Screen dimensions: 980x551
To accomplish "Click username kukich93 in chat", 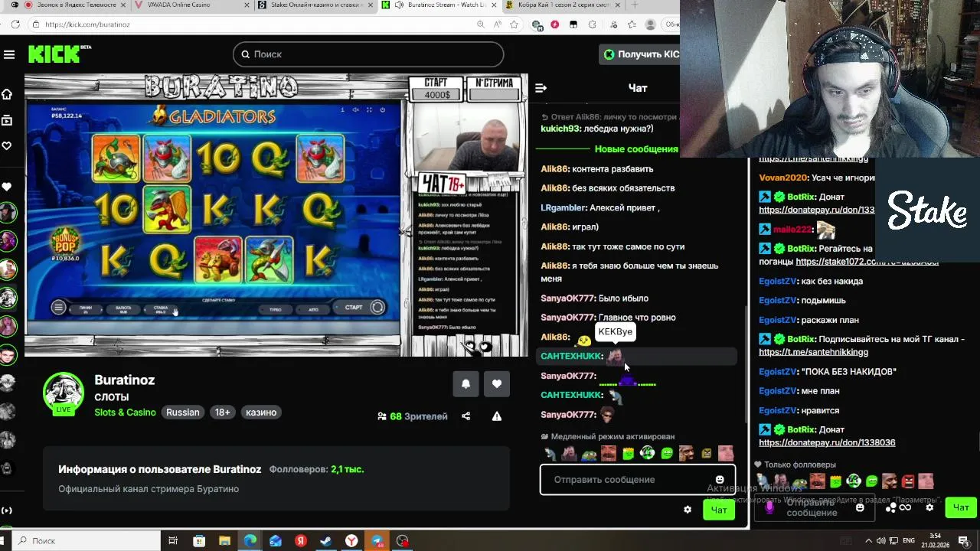I will 560,129.
